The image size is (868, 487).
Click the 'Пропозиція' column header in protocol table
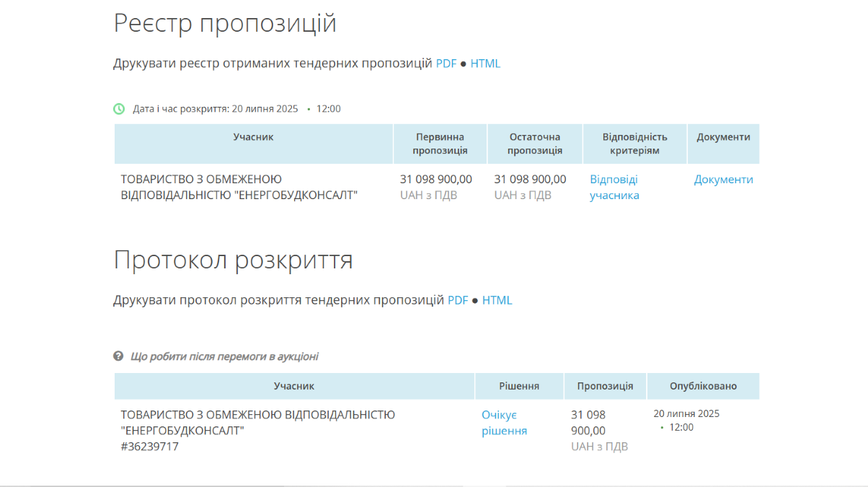click(x=605, y=386)
